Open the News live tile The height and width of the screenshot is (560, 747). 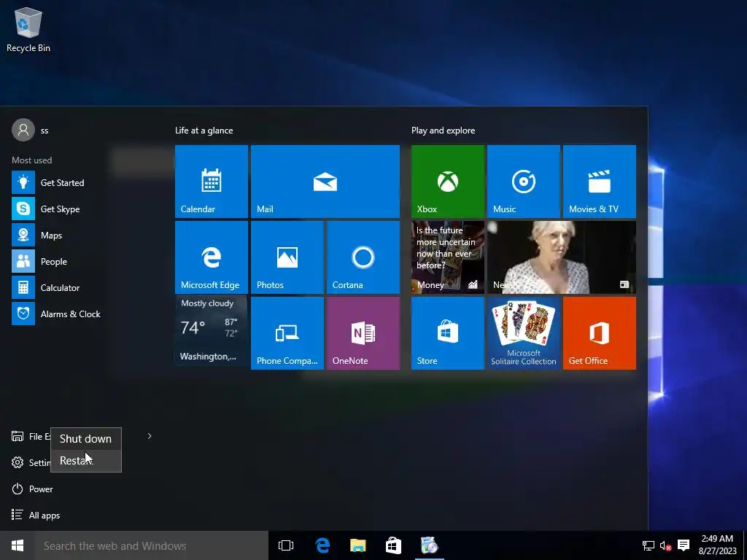point(561,257)
